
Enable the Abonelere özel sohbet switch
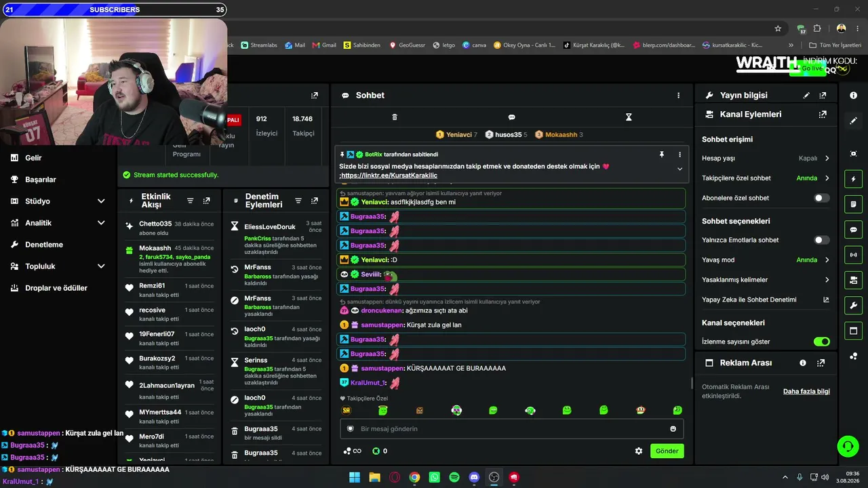821,198
